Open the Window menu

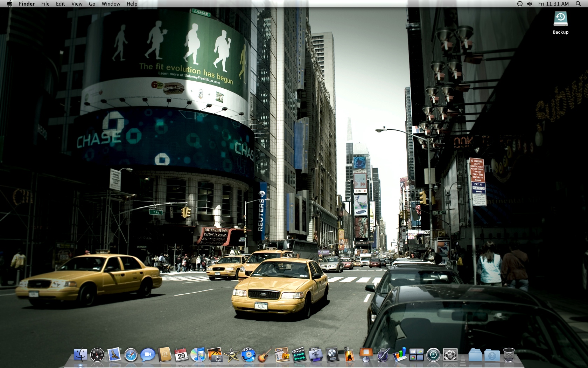[111, 4]
